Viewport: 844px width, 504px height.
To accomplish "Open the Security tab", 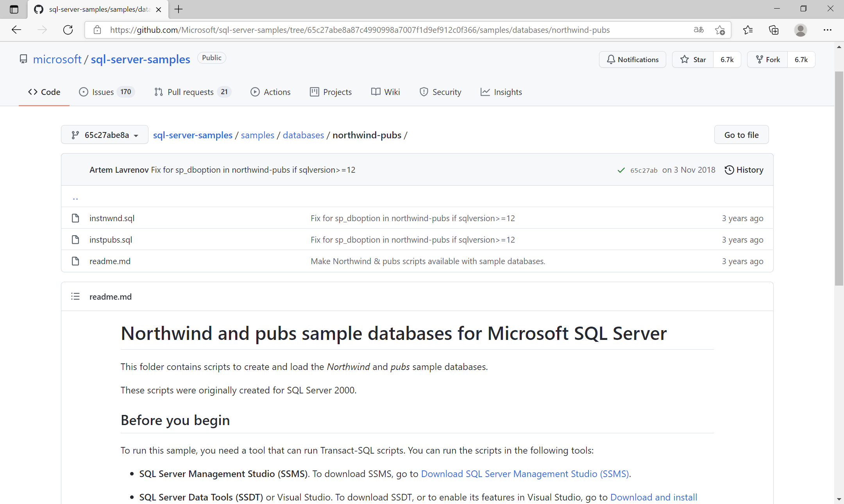I will pyautogui.click(x=440, y=92).
